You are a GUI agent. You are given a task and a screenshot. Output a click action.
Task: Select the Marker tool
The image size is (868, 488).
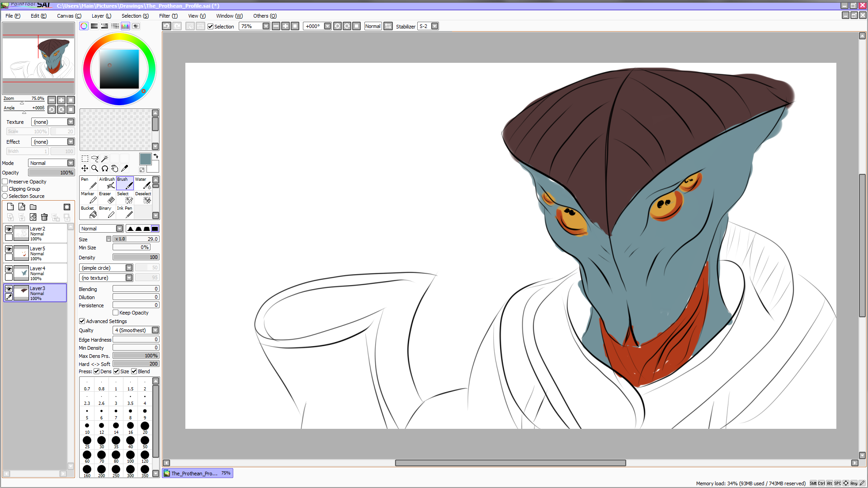tap(89, 197)
